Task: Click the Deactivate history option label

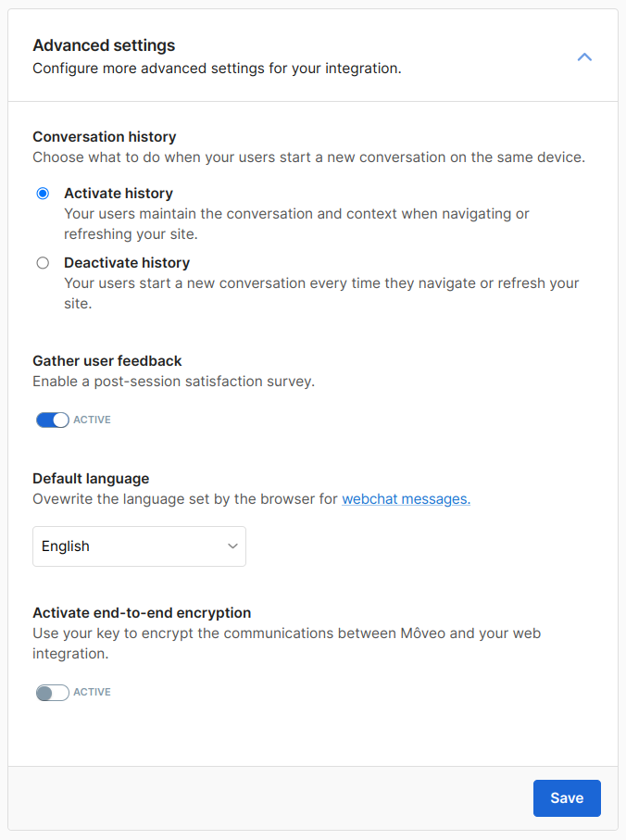Action: point(127,263)
